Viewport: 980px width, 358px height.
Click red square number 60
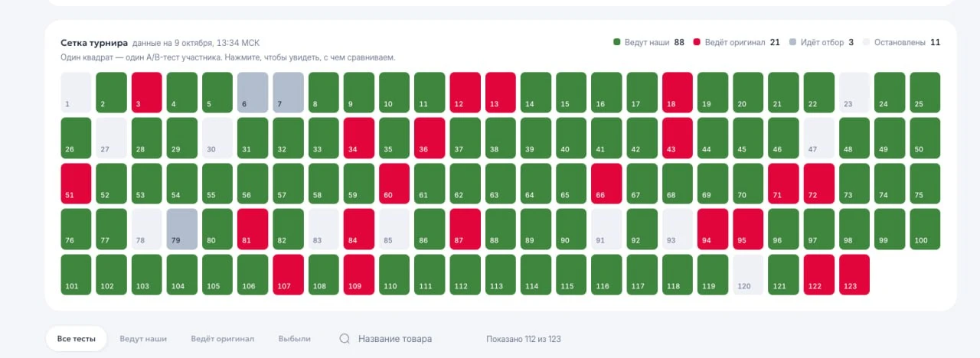[x=394, y=184]
